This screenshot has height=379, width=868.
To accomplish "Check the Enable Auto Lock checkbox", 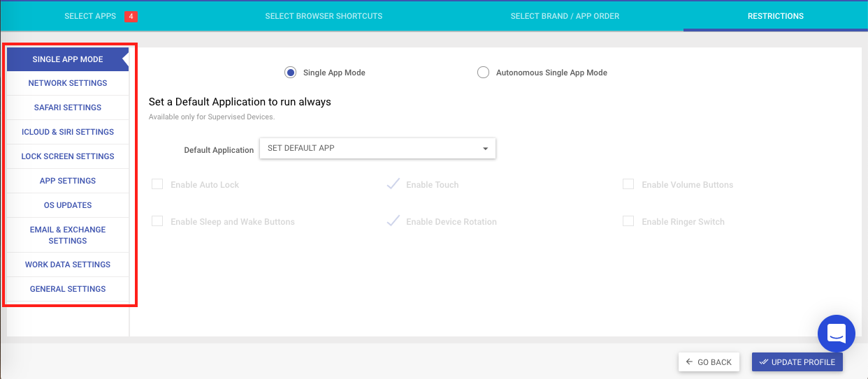I will (x=157, y=184).
